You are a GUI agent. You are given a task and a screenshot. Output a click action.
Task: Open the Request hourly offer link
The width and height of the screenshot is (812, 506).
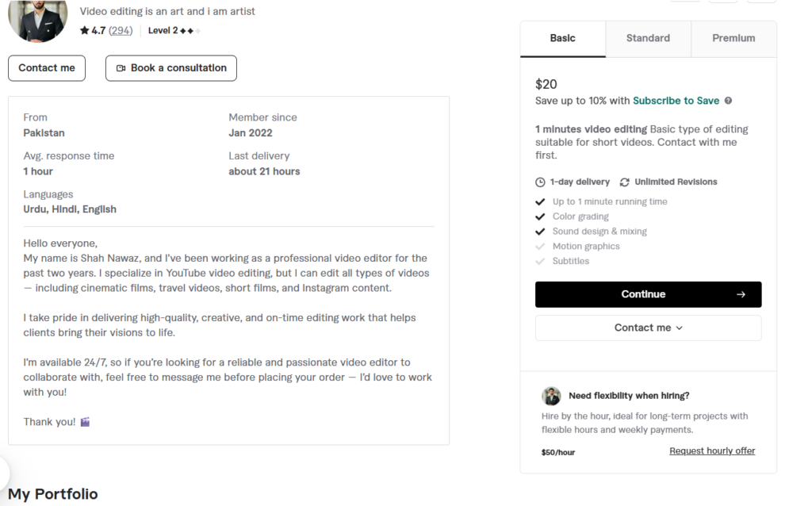coord(711,450)
